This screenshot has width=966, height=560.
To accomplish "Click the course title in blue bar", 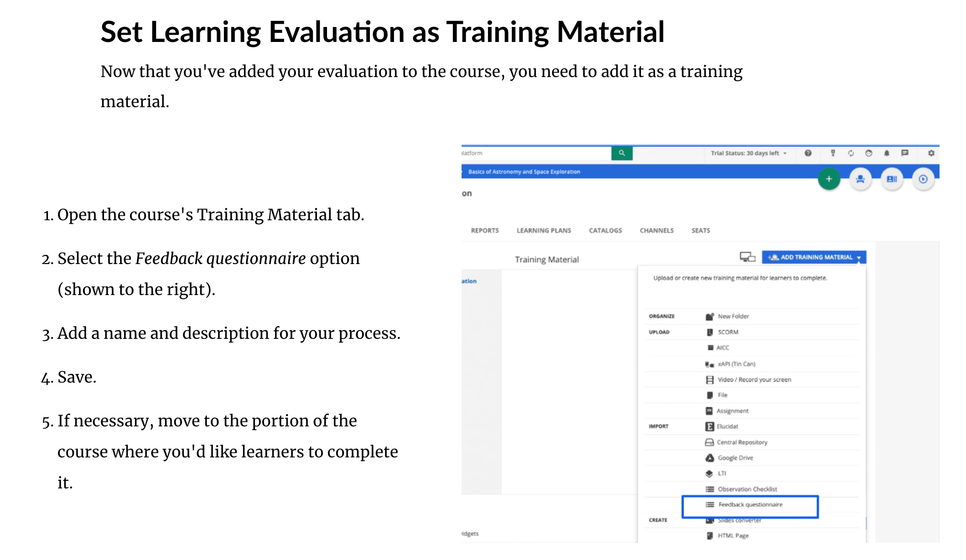I will [524, 172].
